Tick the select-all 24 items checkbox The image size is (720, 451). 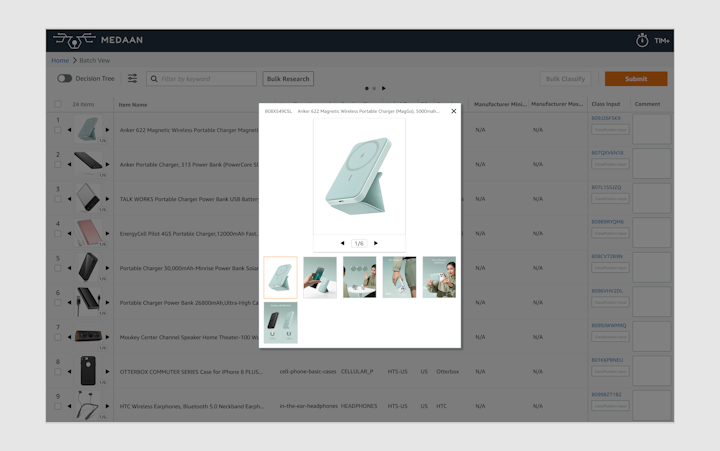point(58,104)
